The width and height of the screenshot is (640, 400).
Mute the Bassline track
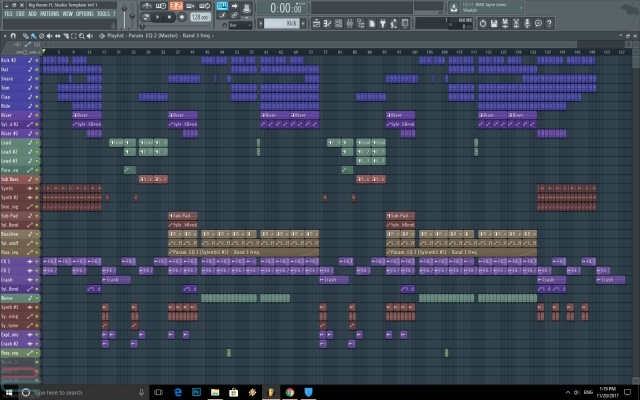coord(37,234)
